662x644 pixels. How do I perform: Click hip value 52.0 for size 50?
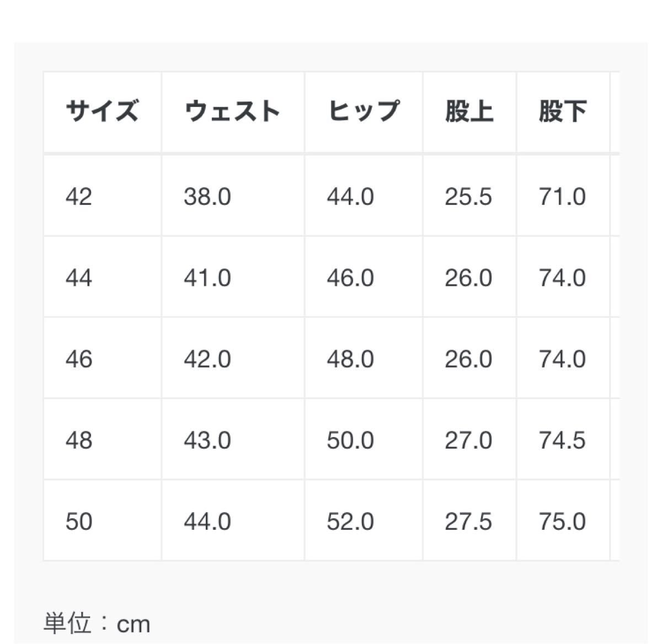coord(350,521)
